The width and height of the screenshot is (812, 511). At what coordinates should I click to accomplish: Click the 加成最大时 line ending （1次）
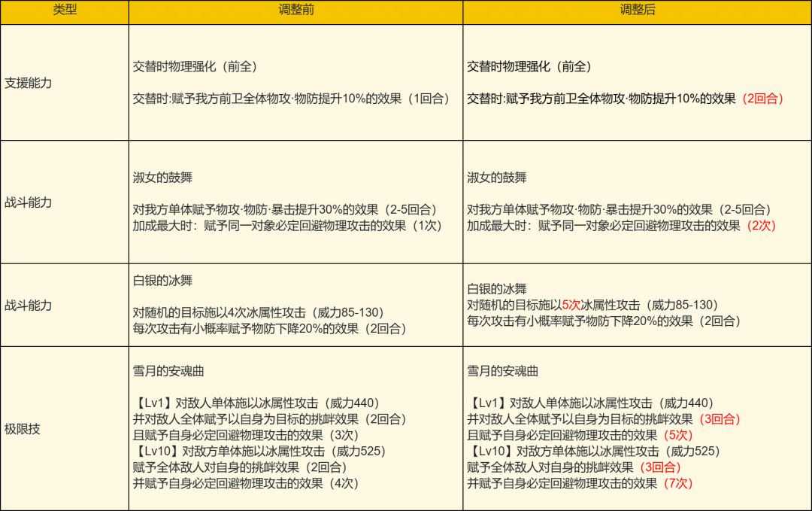(287, 226)
